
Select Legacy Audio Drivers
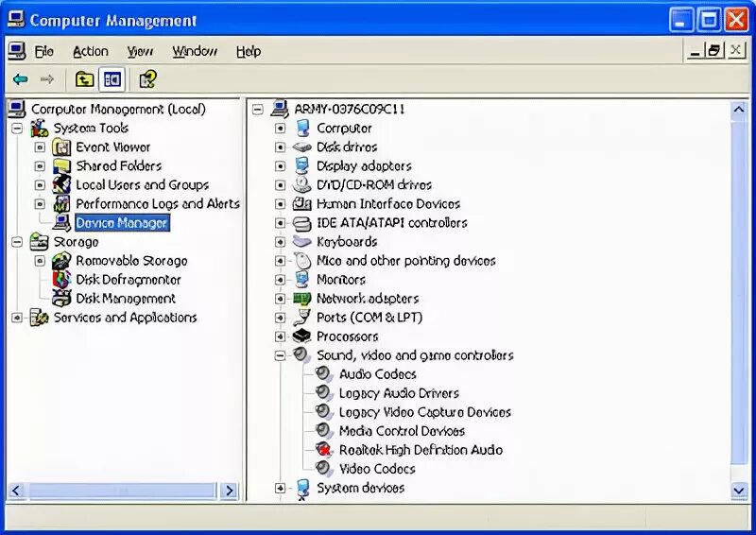click(x=399, y=393)
